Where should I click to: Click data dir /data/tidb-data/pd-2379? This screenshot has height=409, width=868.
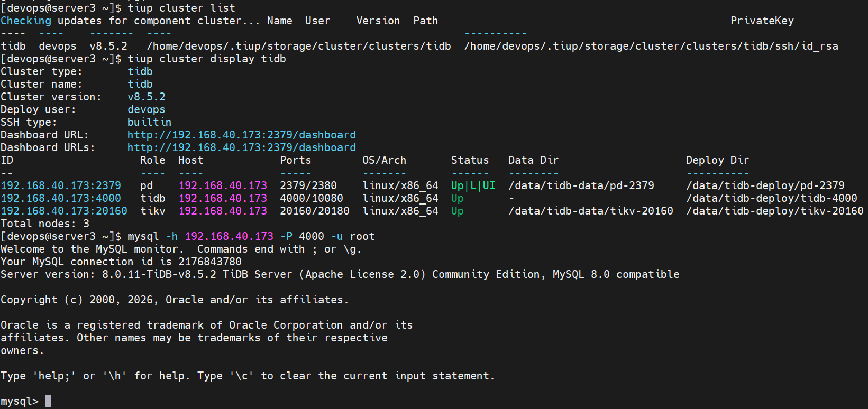581,185
